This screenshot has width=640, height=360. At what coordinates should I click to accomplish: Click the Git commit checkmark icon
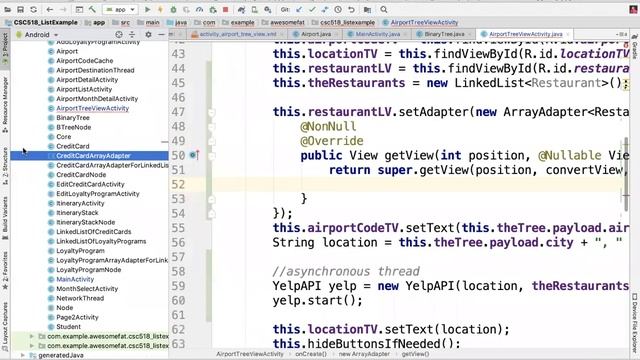[312, 9]
